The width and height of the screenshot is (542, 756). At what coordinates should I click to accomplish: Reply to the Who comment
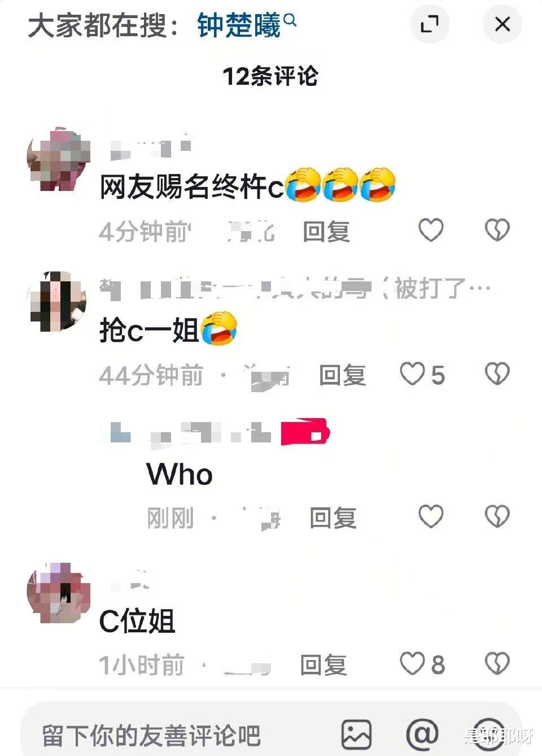coord(333,518)
